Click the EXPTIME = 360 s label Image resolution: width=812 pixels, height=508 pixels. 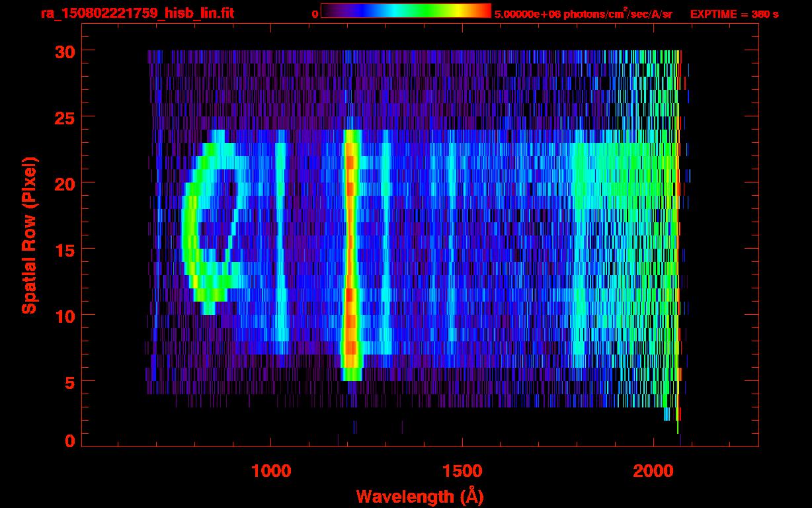point(735,14)
